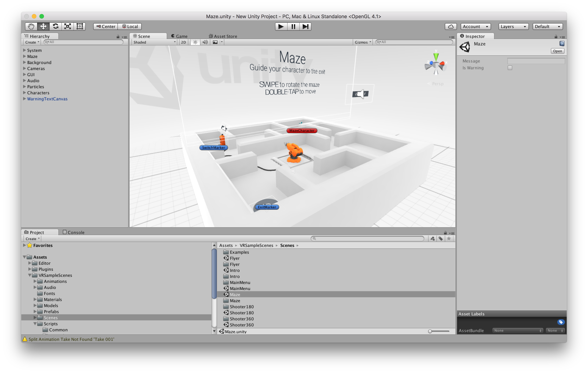The height and width of the screenshot is (373, 588).
Task: Click the asset label tag icon in Asset Labels
Action: (561, 322)
